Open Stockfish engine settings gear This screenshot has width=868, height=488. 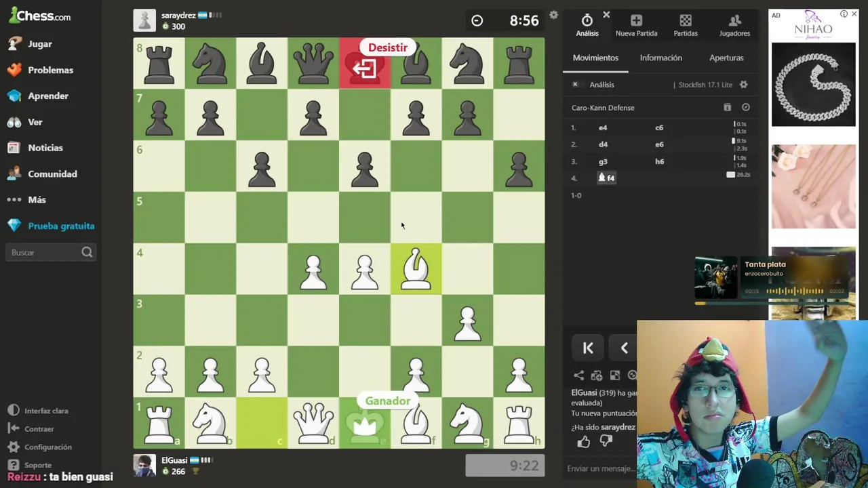click(x=743, y=85)
